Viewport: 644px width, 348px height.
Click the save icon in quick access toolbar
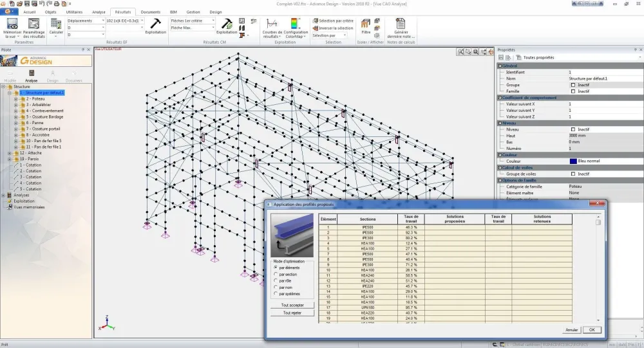26,4
